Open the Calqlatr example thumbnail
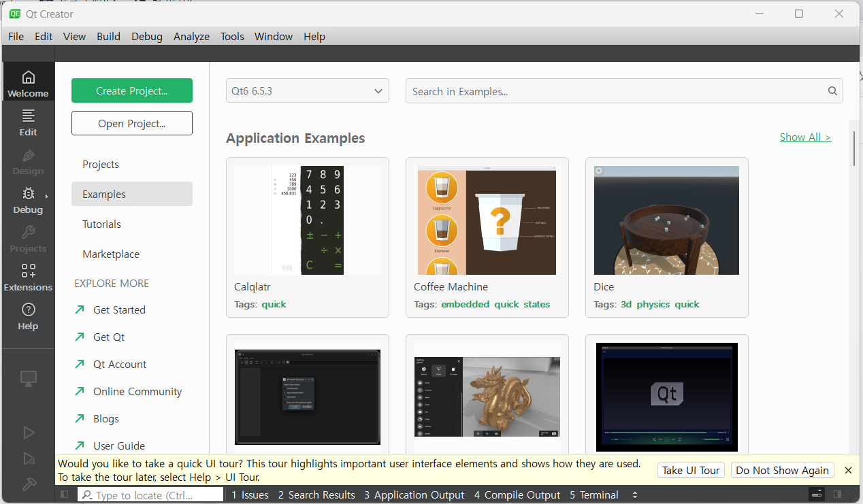863x504 pixels. pyautogui.click(x=308, y=220)
